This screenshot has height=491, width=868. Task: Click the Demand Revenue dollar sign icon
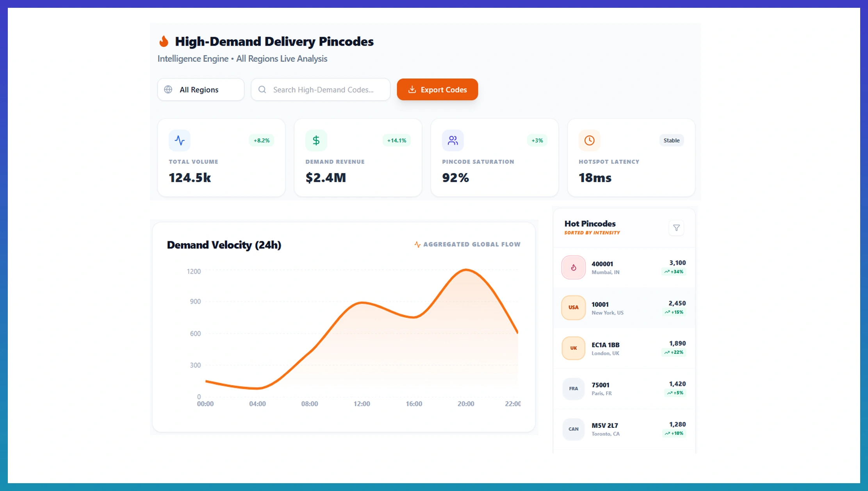click(x=316, y=140)
